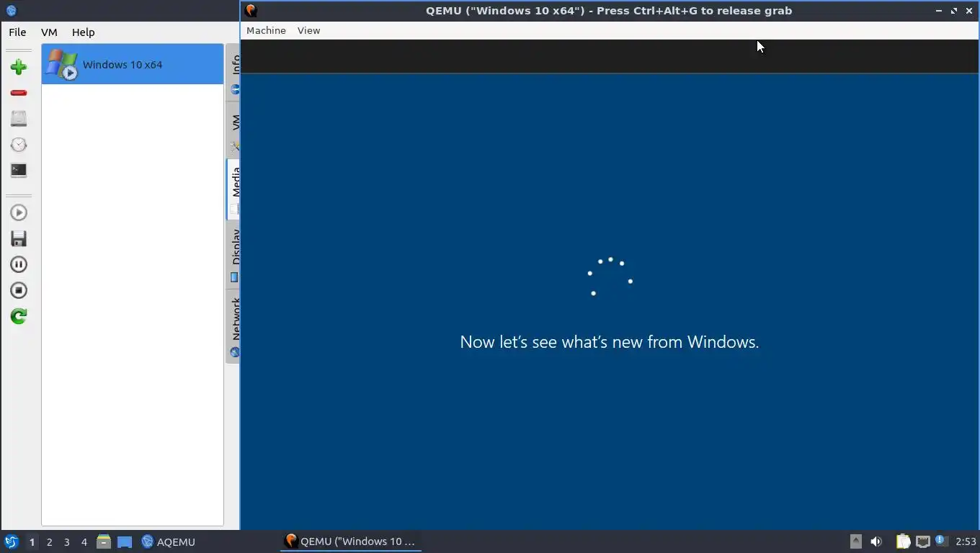Close the QEMU window

[969, 11]
